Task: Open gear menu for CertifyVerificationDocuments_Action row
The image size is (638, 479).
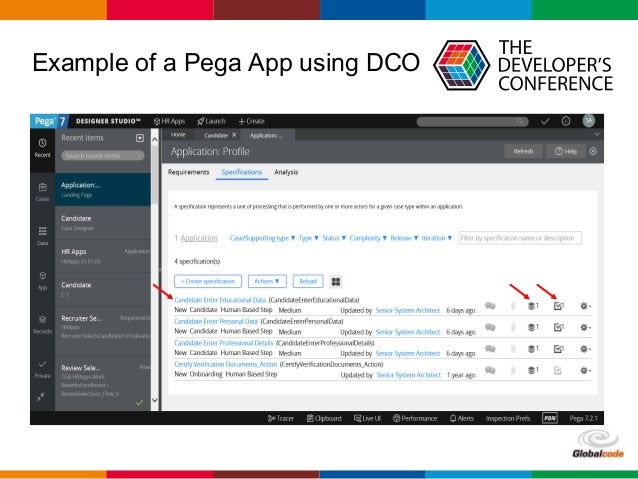Action: pyautogui.click(x=586, y=370)
